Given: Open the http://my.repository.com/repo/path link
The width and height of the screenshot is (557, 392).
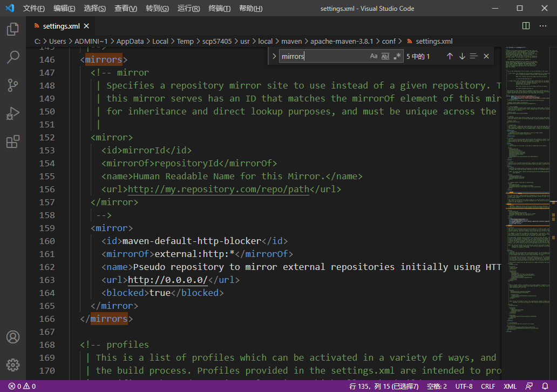Looking at the screenshot, I should tap(218, 189).
